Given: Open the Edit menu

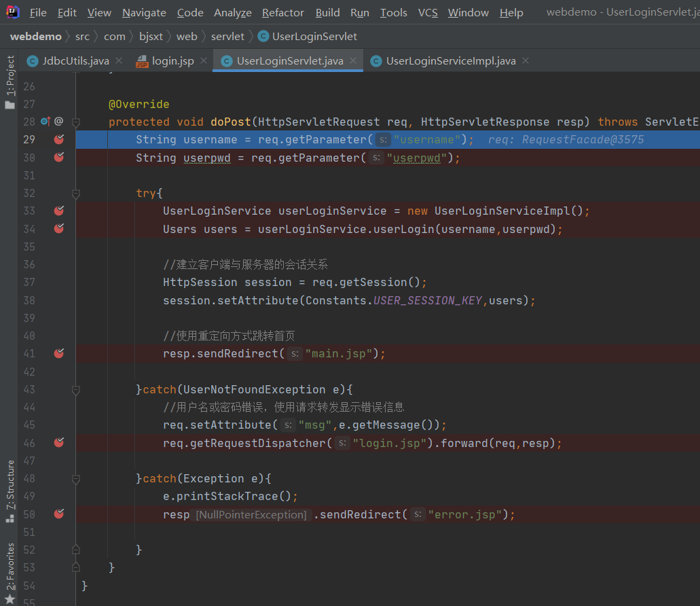Looking at the screenshot, I should click(x=67, y=12).
